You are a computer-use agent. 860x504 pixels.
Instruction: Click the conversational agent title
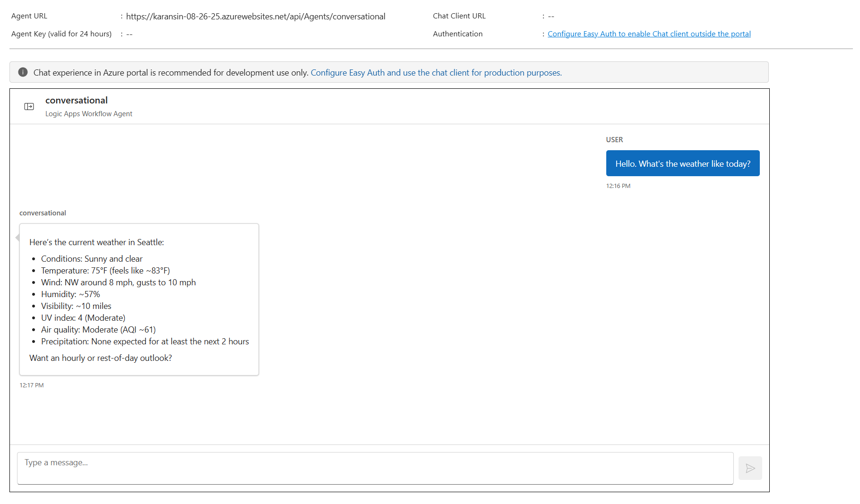point(76,100)
